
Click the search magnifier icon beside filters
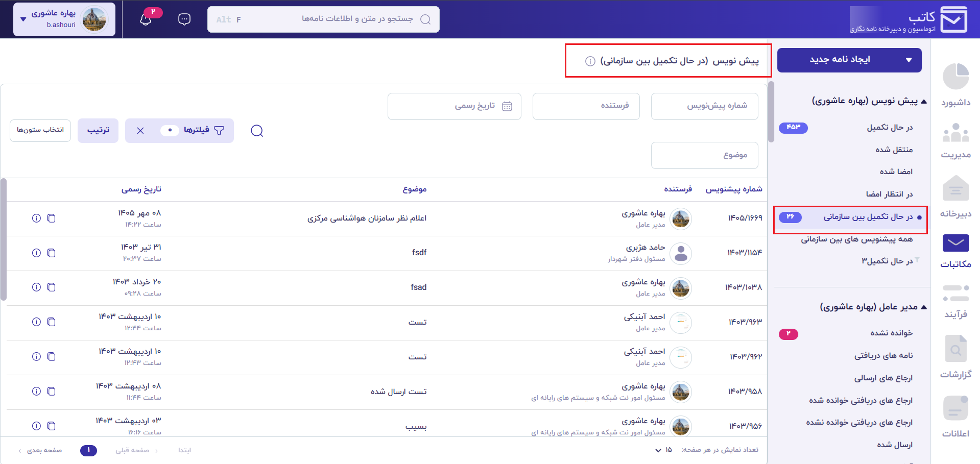tap(257, 131)
